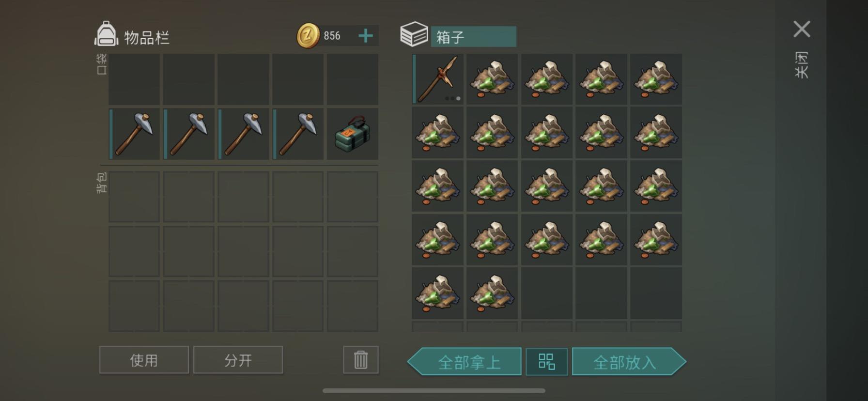Select the last ore pile in the chest
The image size is (868, 401).
click(x=493, y=293)
